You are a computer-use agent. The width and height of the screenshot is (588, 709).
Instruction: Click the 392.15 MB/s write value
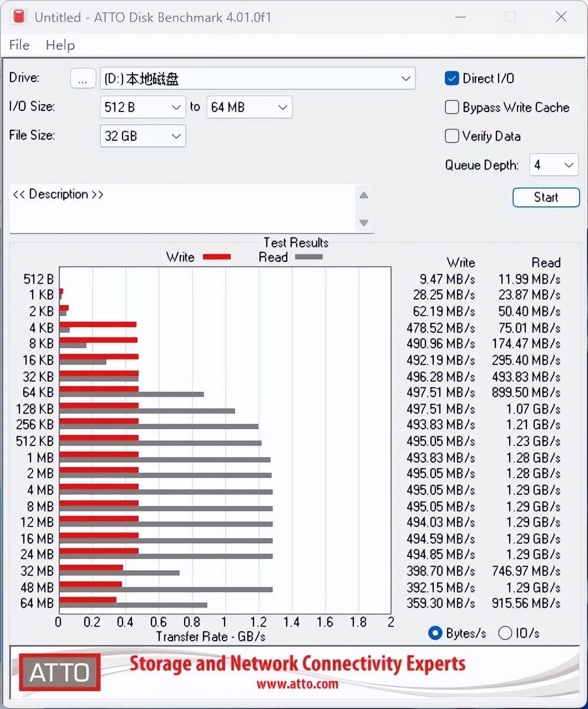click(x=441, y=588)
